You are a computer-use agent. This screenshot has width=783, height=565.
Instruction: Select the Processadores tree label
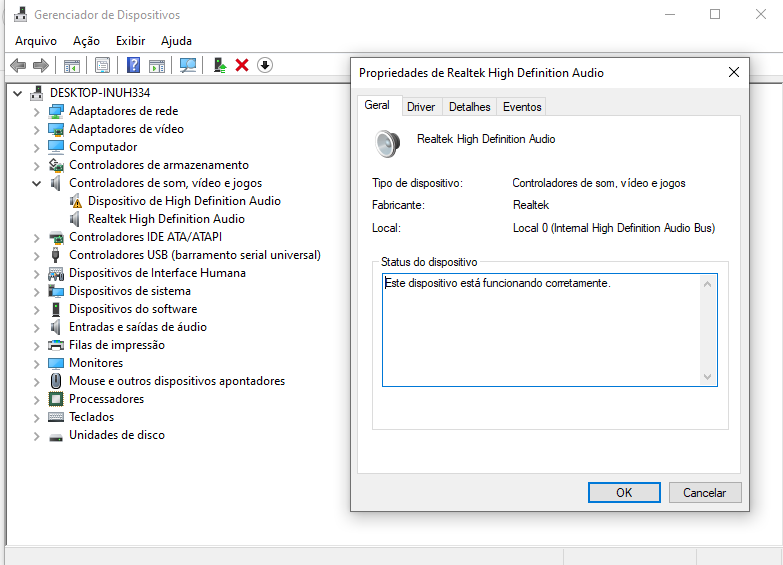pos(106,399)
